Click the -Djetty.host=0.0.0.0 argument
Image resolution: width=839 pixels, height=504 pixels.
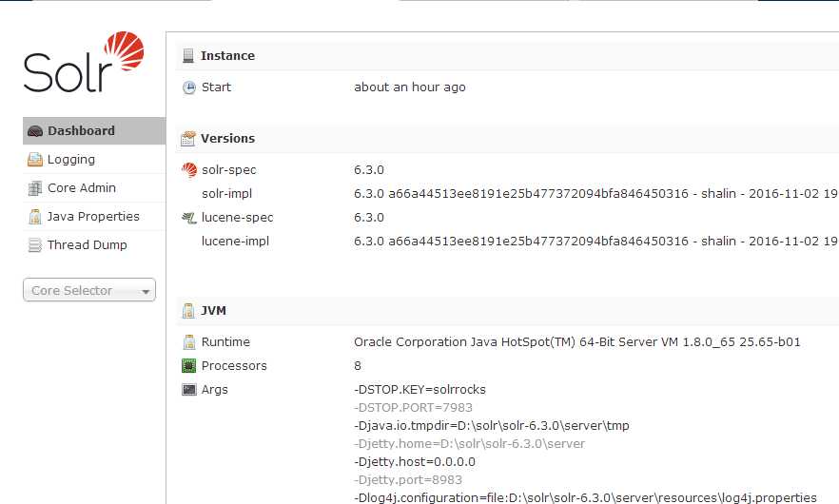point(414,462)
